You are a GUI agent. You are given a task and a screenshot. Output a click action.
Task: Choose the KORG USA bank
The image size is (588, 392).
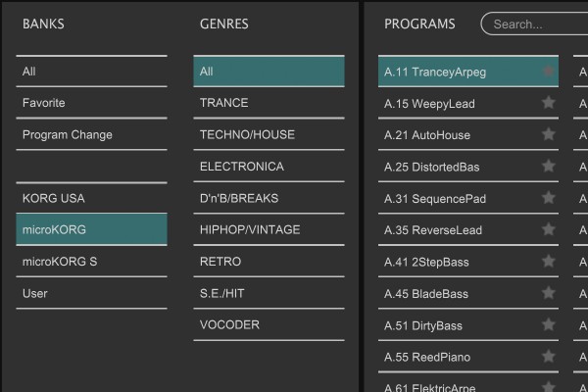click(91, 198)
